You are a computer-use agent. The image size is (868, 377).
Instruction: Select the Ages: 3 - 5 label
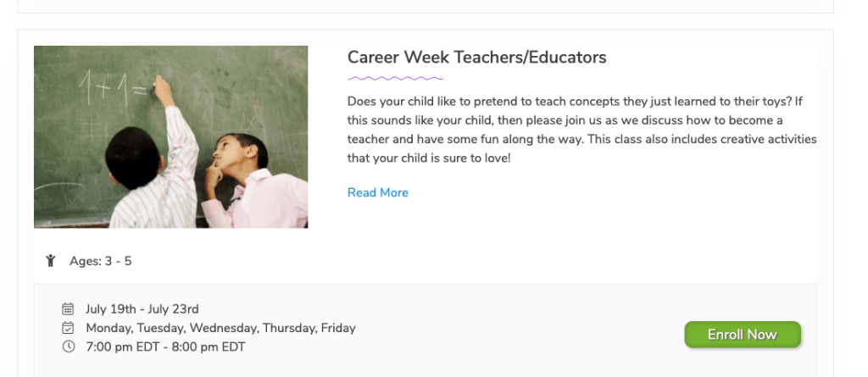[x=100, y=261]
